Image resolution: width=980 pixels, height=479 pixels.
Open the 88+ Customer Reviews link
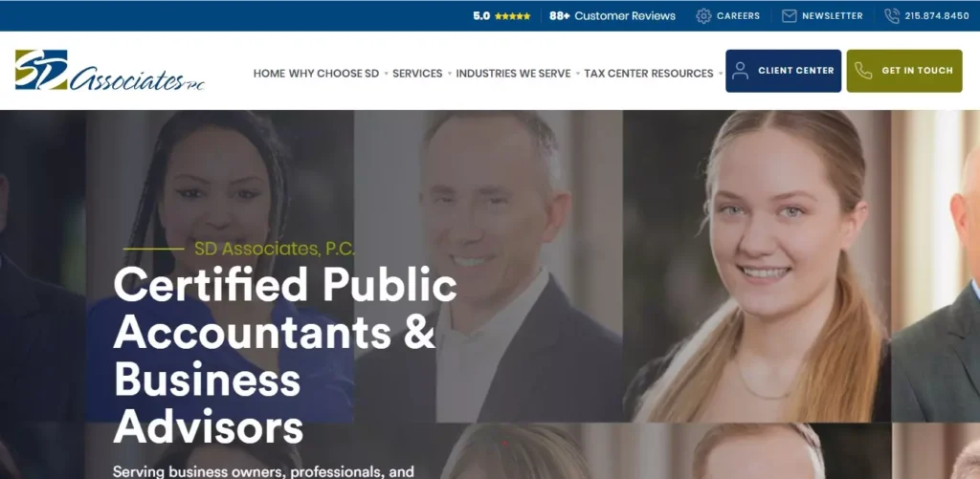tap(612, 16)
